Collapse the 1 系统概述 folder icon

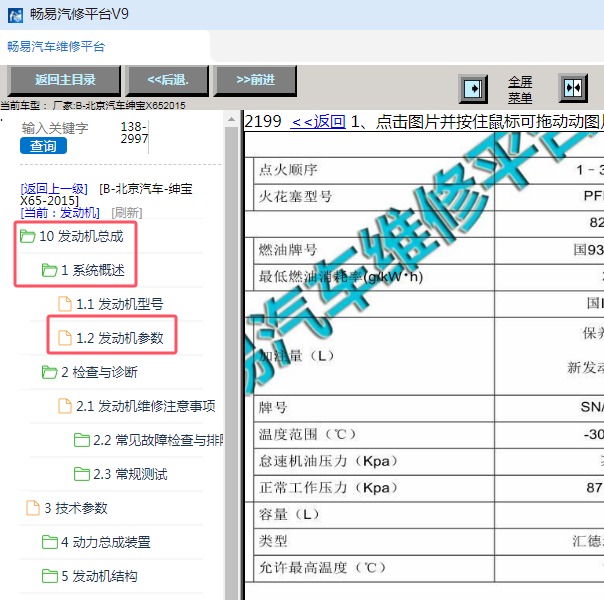[x=49, y=270]
